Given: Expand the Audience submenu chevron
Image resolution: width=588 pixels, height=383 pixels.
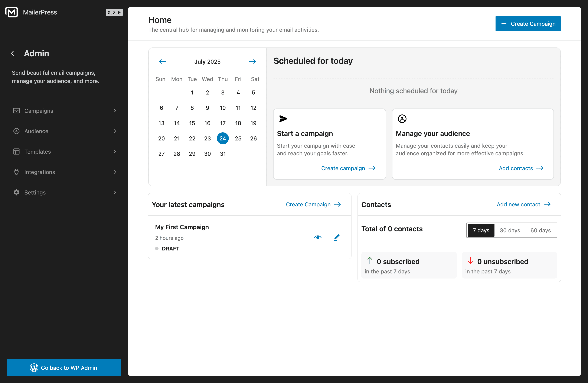Looking at the screenshot, I should click(x=115, y=131).
